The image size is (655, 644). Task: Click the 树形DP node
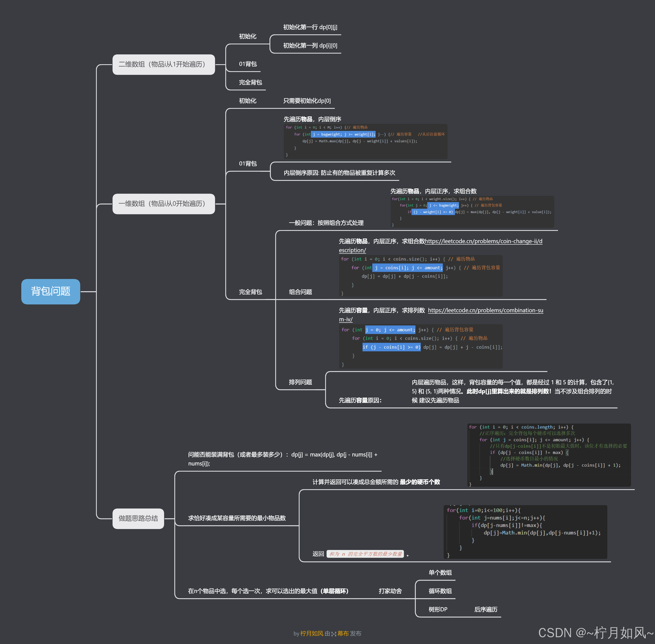[438, 609]
